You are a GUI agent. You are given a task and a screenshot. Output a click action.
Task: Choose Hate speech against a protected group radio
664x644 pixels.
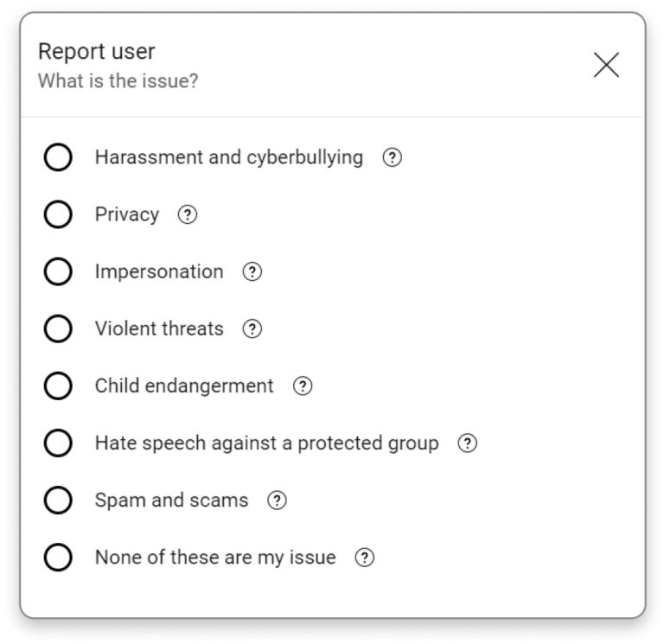[58, 443]
